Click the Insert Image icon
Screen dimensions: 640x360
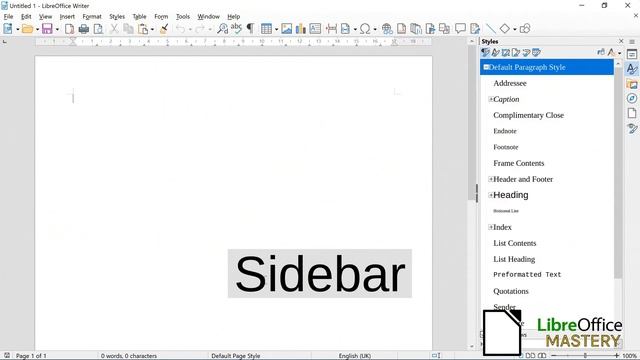287,29
